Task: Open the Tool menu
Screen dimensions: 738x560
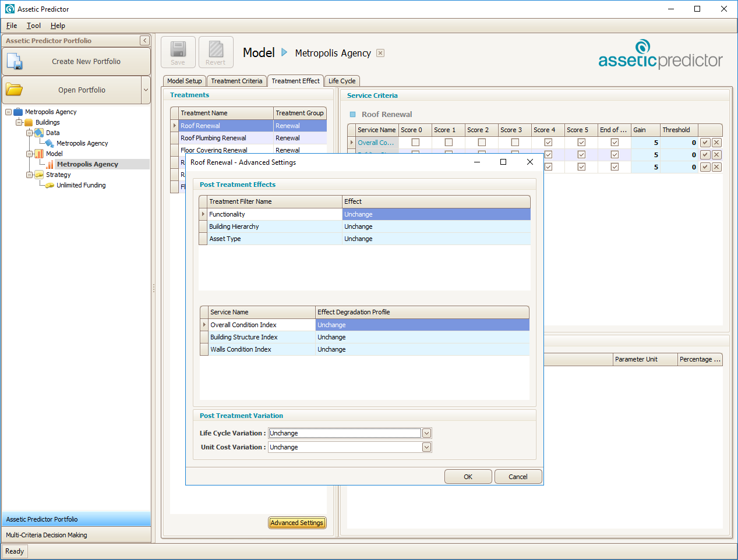Action: pos(34,26)
